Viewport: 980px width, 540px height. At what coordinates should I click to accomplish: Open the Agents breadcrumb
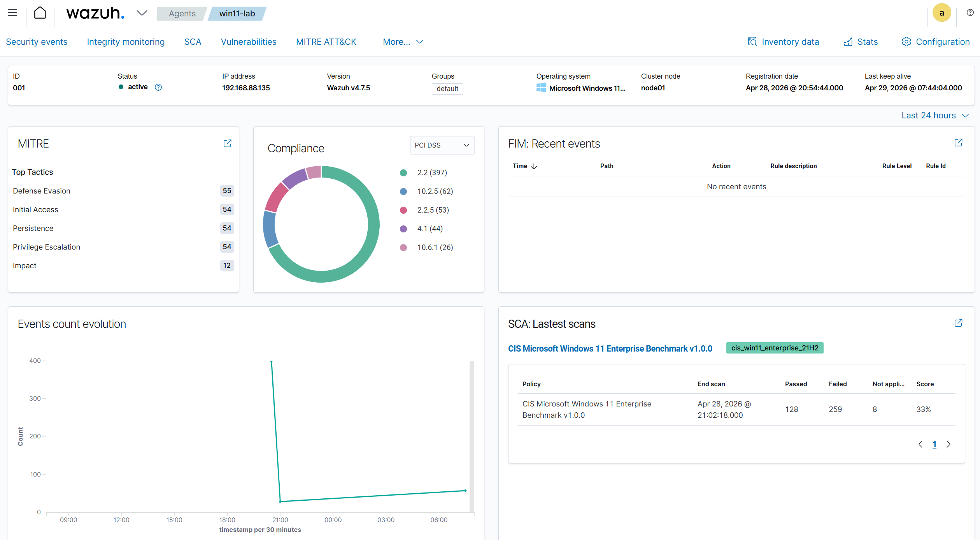click(182, 13)
